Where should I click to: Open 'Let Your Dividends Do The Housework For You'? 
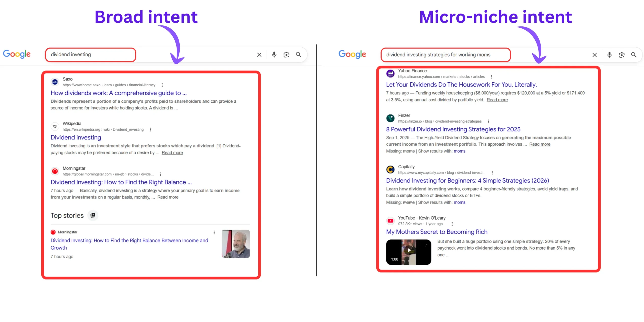pyautogui.click(x=461, y=85)
